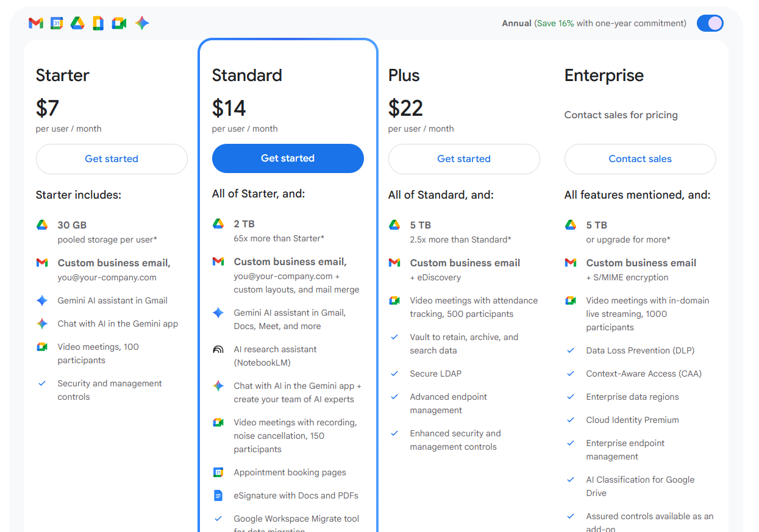Click the Plus plan heading
The height and width of the screenshot is (532, 759).
tap(404, 76)
